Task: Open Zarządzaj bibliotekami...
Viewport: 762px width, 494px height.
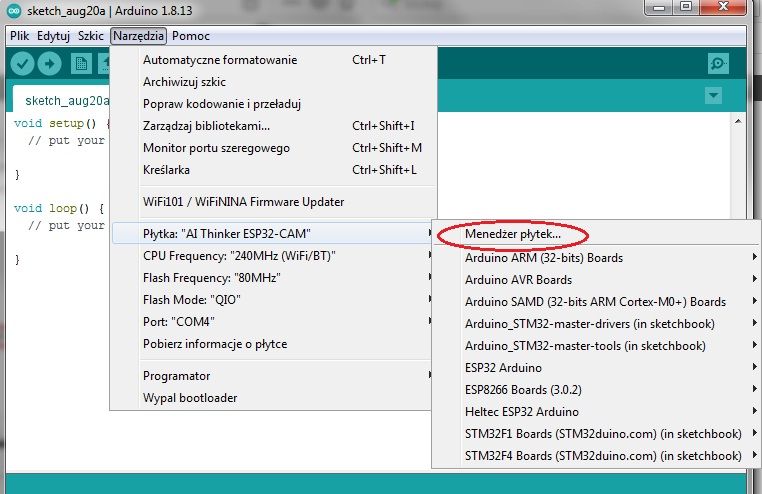Action: tap(274, 126)
